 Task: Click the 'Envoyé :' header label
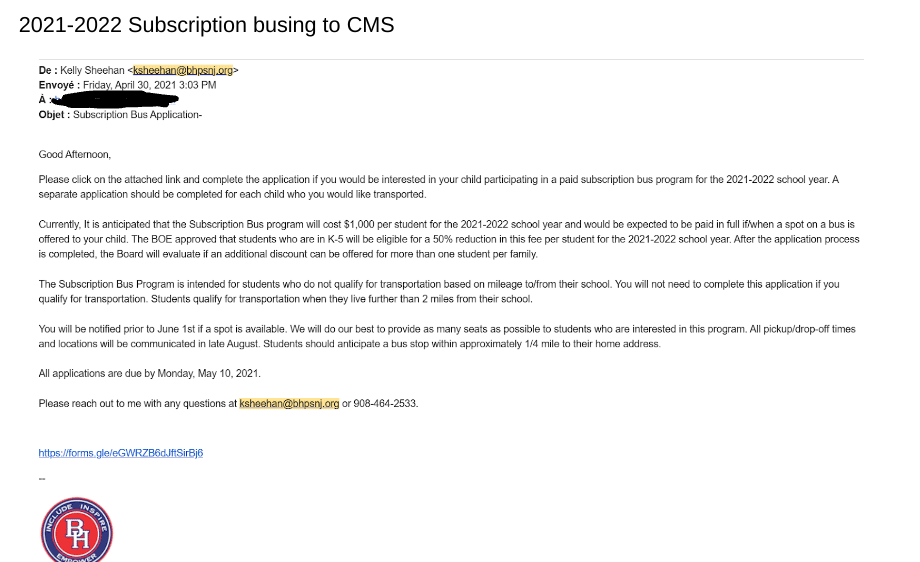[59, 85]
